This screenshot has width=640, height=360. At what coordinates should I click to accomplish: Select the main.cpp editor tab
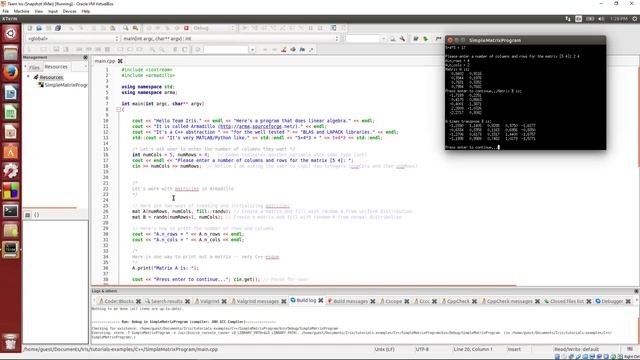point(104,61)
